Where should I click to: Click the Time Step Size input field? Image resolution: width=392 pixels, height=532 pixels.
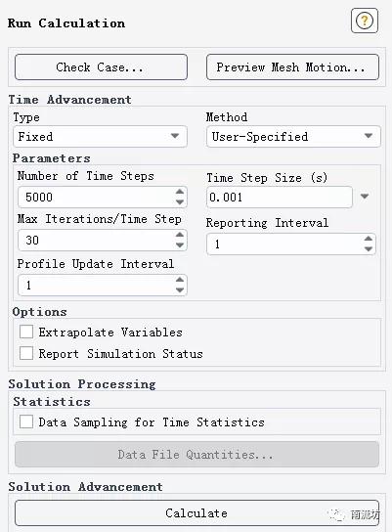pos(280,198)
